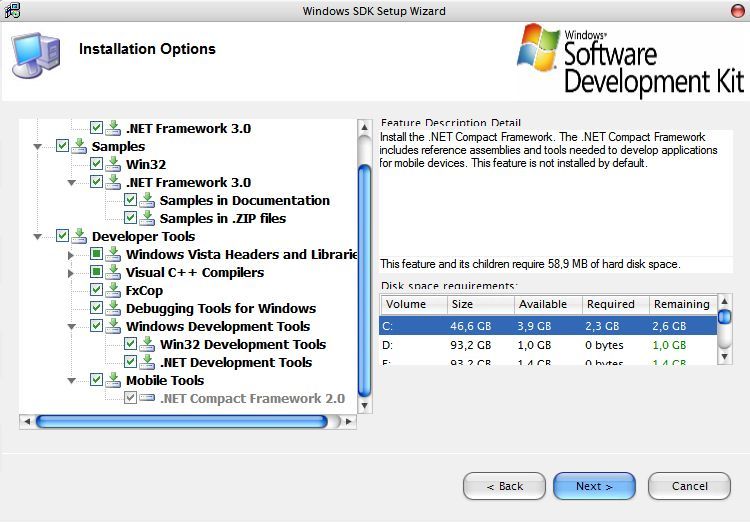Select the C: volume row

[x=548, y=326]
